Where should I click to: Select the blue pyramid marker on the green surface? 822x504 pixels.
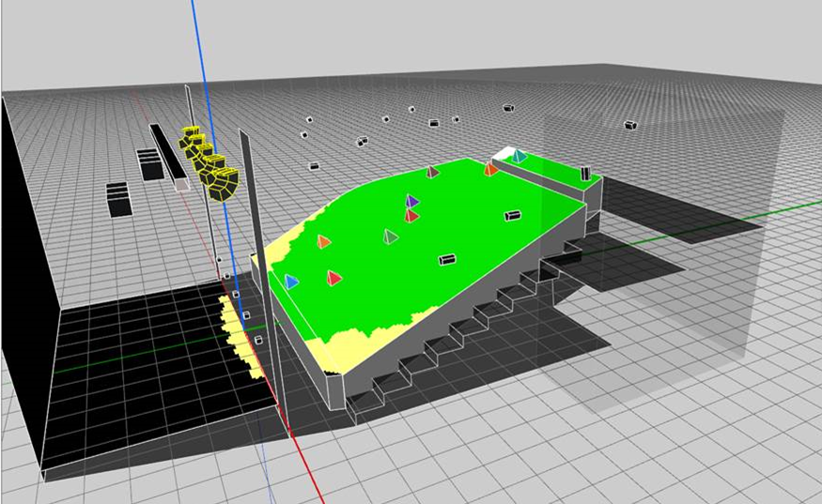tap(291, 282)
